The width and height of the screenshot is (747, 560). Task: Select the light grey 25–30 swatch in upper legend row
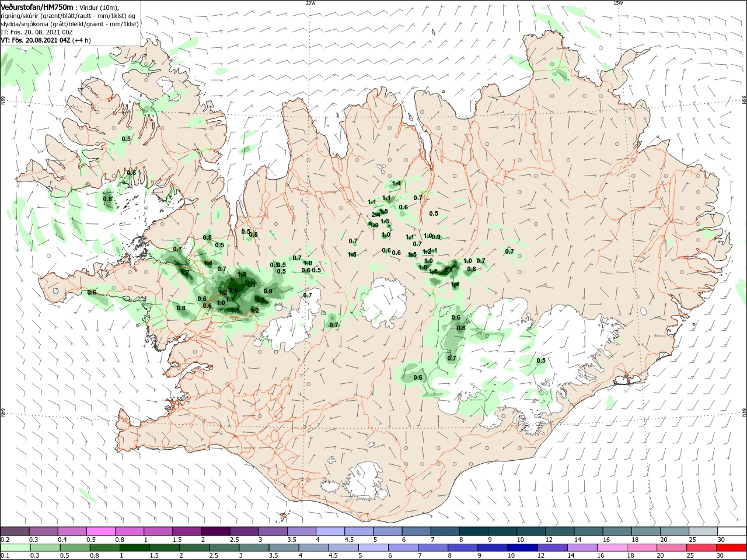point(703,531)
